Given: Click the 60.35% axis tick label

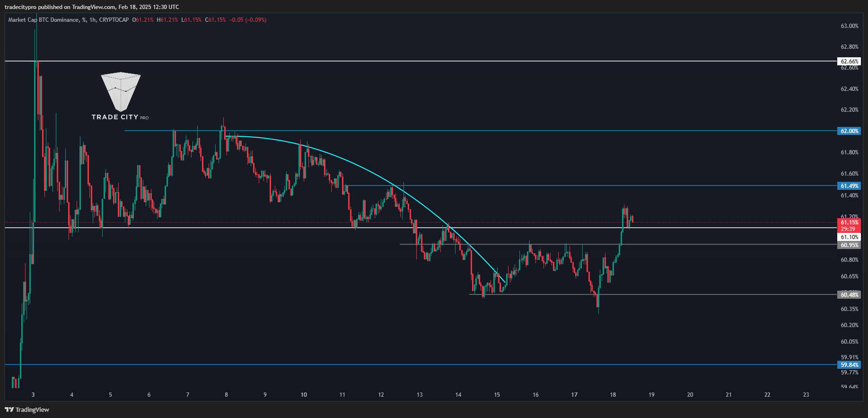Looking at the screenshot, I should pyautogui.click(x=850, y=309).
